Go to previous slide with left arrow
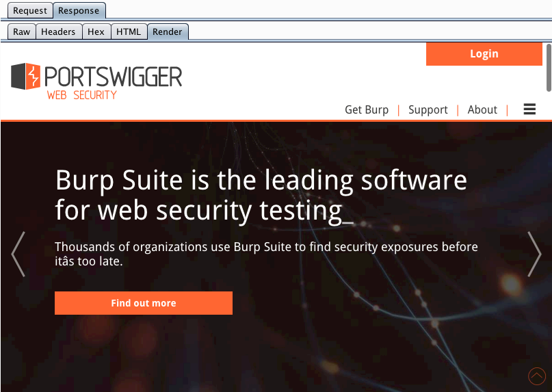Screen dimensions: 552x392 pos(18,254)
